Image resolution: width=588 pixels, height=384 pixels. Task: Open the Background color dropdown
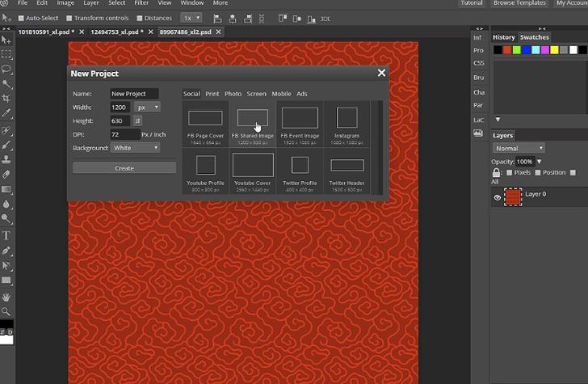pos(136,148)
